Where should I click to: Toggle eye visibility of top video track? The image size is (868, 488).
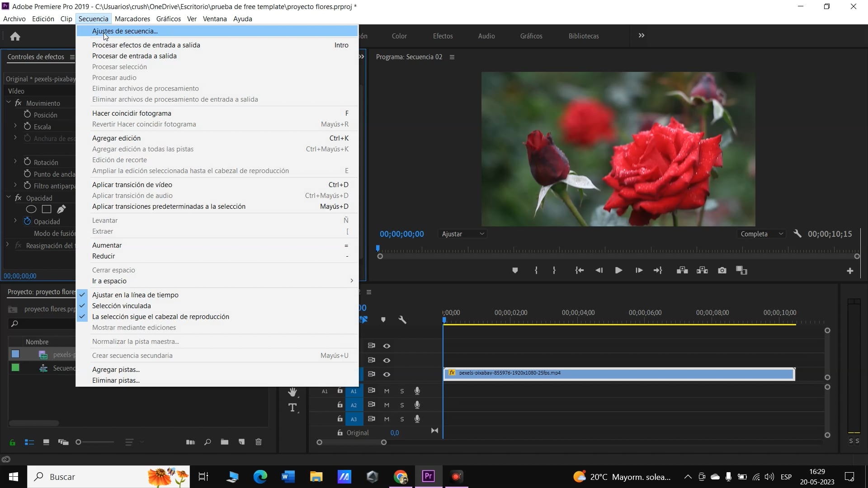pyautogui.click(x=387, y=346)
